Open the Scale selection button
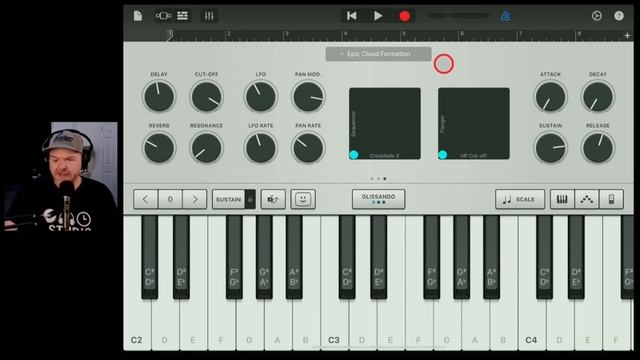The image size is (640, 360). (x=520, y=199)
